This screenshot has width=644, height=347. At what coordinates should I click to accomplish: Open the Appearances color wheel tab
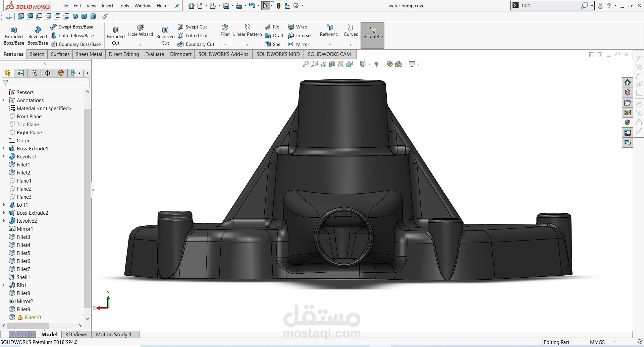628,123
